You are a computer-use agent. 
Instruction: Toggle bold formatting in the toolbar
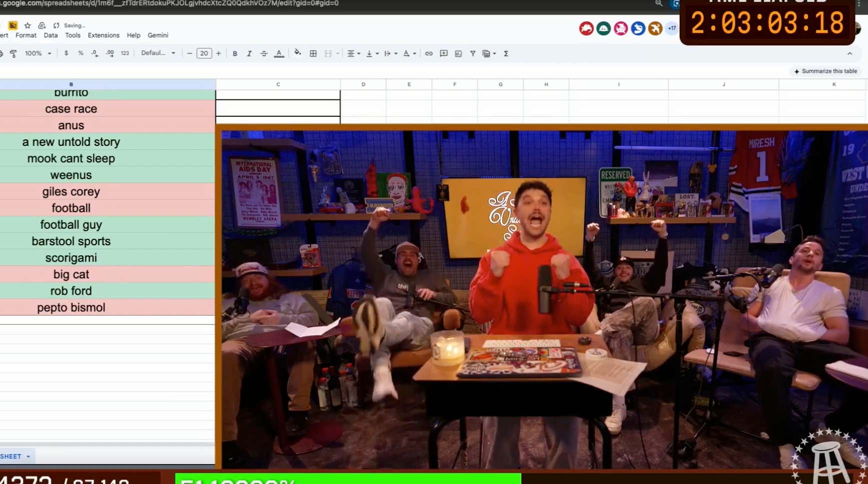[235, 53]
